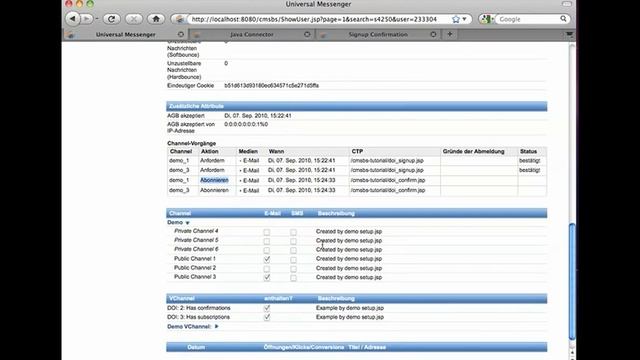Reload the page with the refresh icon
The image size is (640, 360).
click(111, 19)
